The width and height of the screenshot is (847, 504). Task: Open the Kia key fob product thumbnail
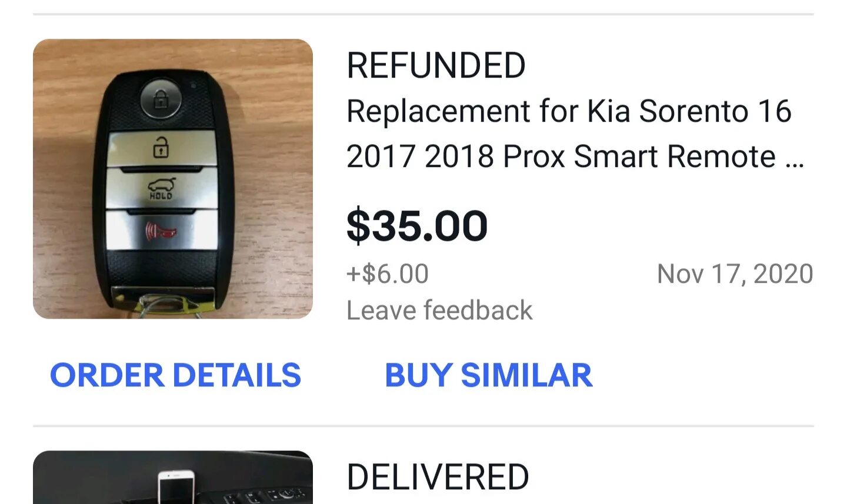(x=173, y=179)
